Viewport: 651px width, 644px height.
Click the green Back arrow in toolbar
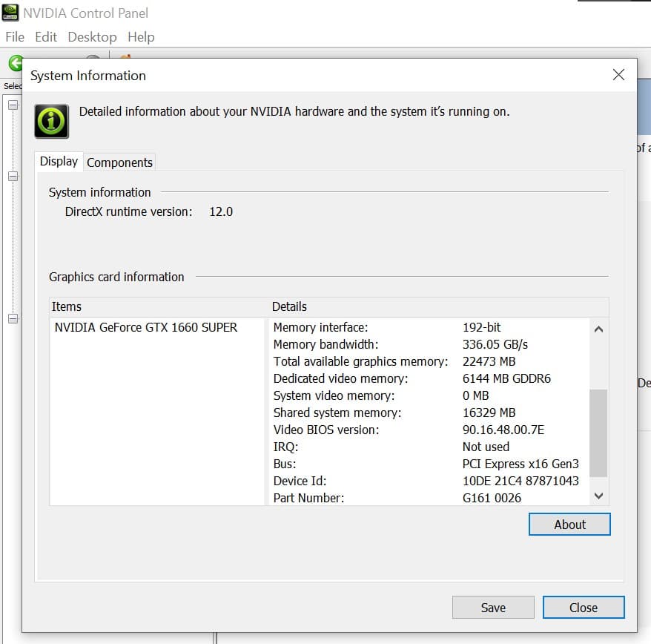pos(14,62)
